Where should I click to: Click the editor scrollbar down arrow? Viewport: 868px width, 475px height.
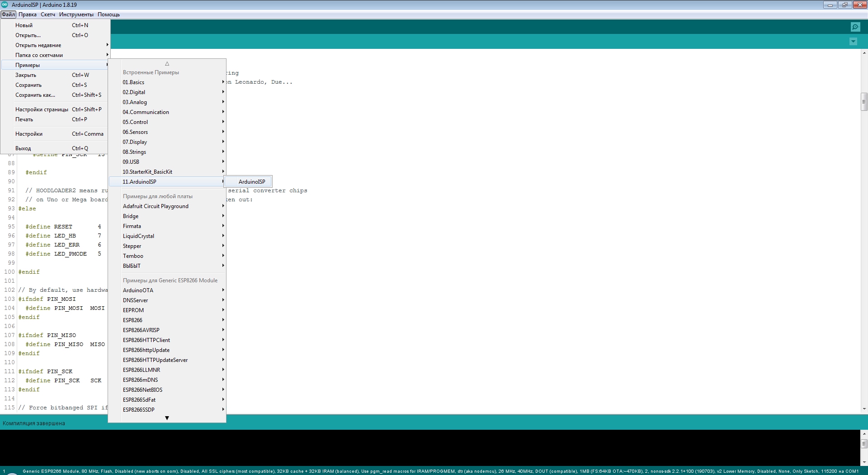pyautogui.click(x=864, y=409)
